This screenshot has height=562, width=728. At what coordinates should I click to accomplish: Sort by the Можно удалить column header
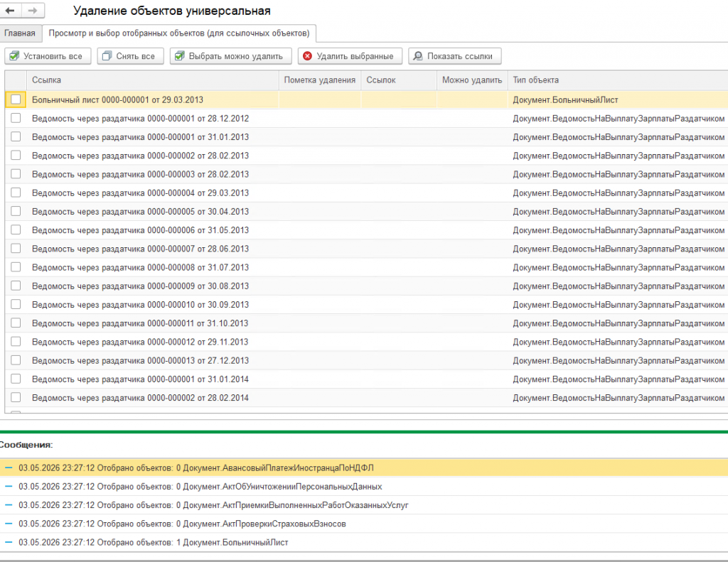[472, 80]
